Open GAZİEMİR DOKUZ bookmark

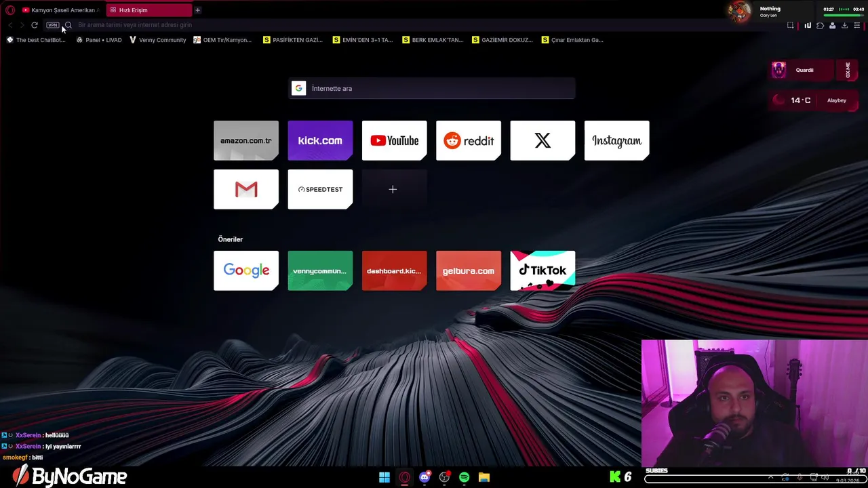click(502, 40)
